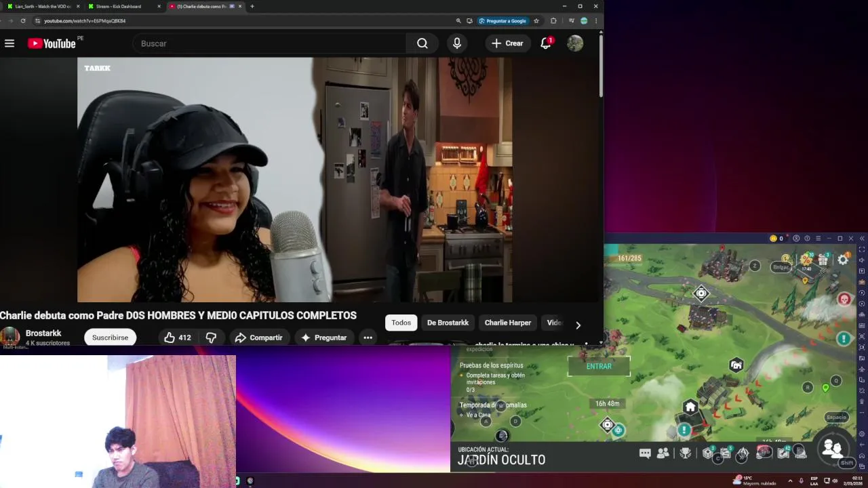
Task: Click the YouTube video player
Action: [x=295, y=180]
